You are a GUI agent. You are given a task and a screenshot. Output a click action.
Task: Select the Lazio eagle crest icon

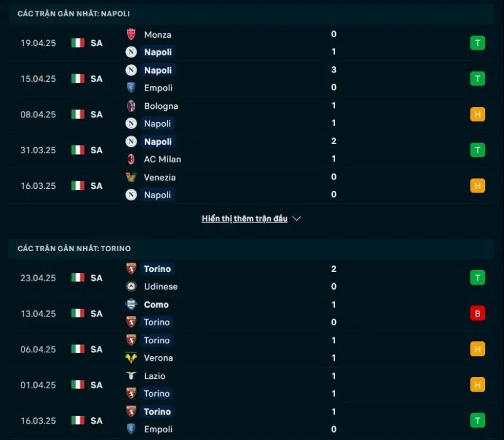point(132,376)
